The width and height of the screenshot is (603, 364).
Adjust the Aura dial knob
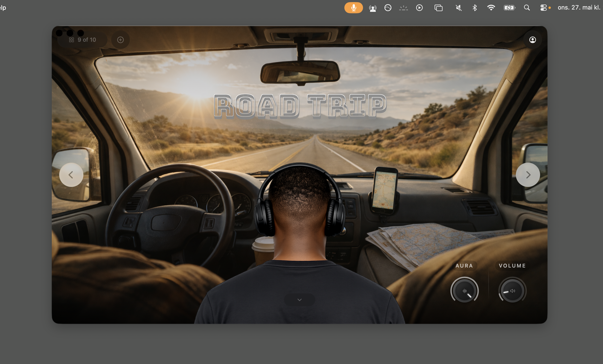click(x=465, y=291)
